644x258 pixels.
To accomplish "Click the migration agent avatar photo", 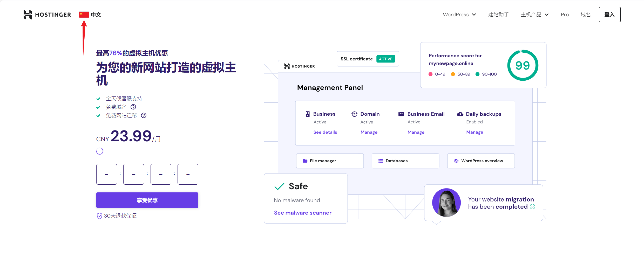I will click(446, 203).
